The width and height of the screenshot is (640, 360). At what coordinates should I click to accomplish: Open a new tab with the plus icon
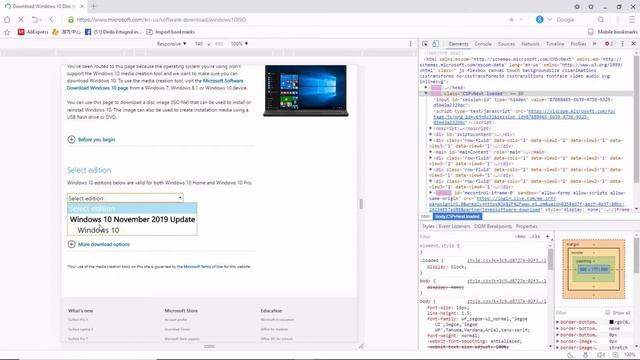pos(93,6)
